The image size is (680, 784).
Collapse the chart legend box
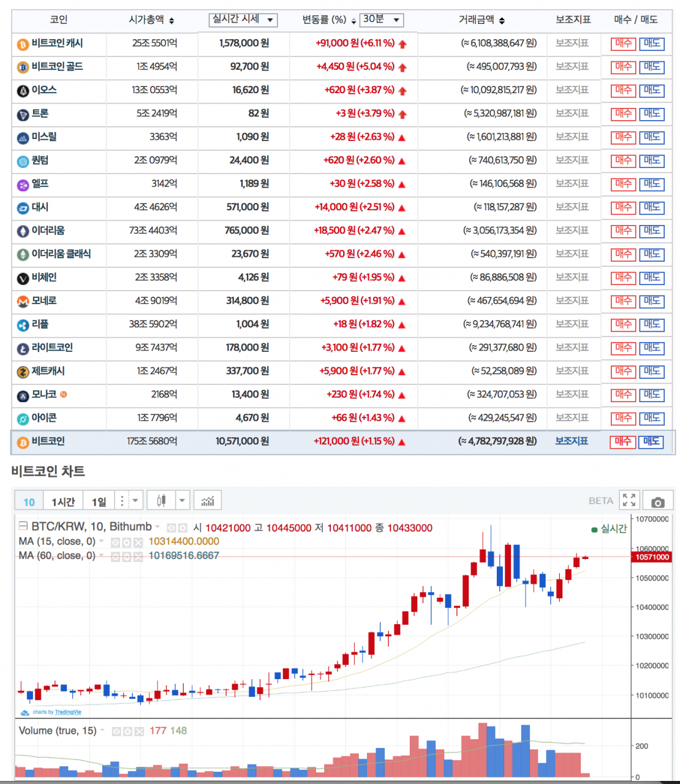pyautogui.click(x=23, y=526)
